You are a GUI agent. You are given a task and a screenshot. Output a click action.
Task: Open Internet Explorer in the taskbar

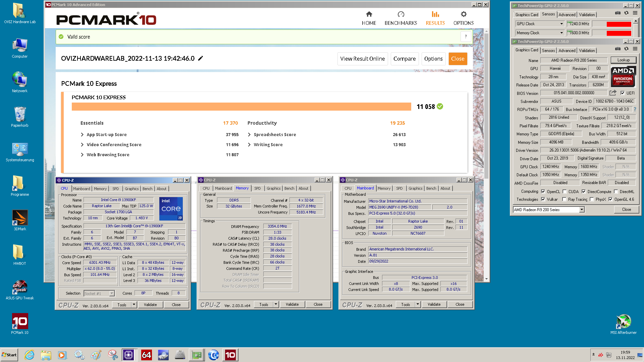tap(29, 355)
